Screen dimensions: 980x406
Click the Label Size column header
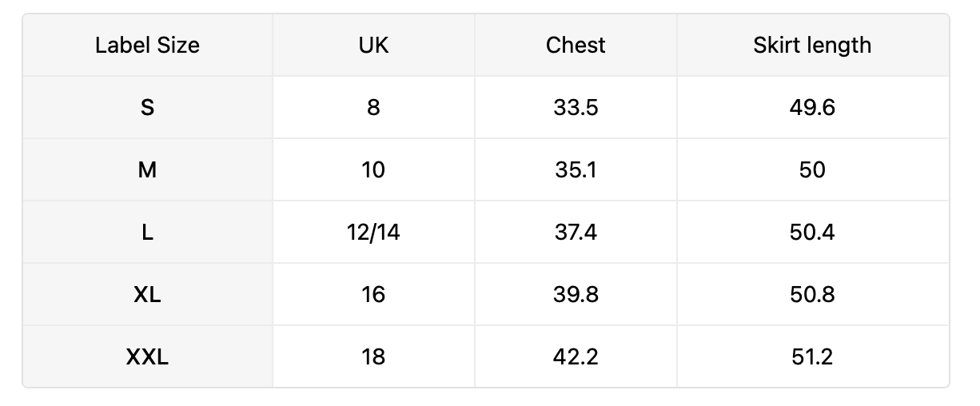pos(147,45)
